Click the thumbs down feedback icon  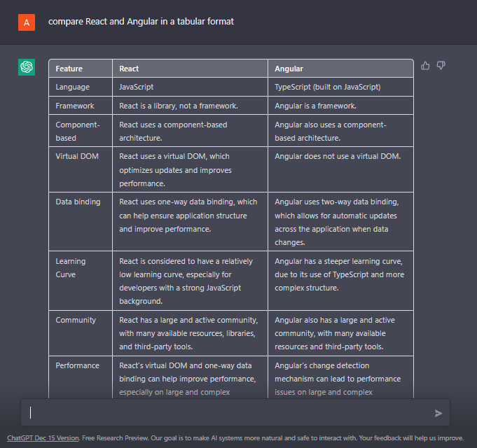441,66
